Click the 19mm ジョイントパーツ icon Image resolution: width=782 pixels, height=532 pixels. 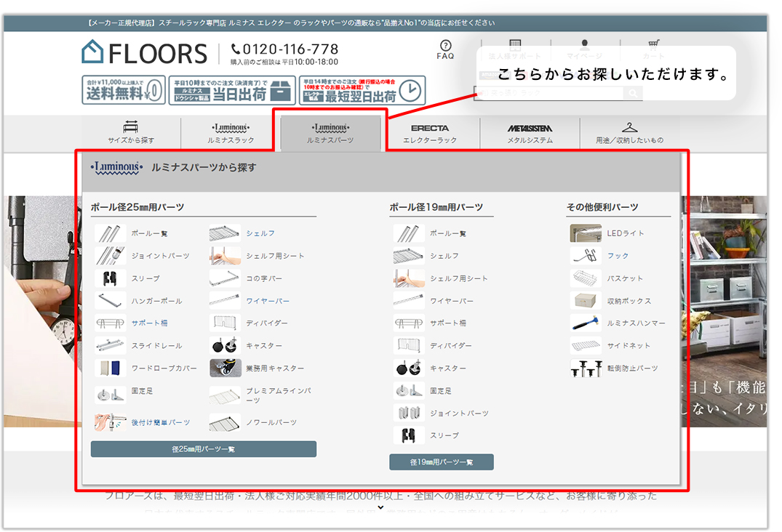click(x=408, y=413)
